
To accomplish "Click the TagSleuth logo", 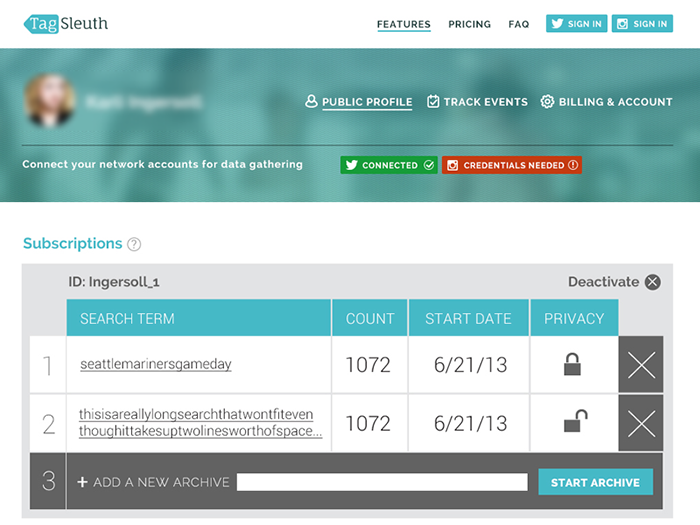I will coord(66,24).
